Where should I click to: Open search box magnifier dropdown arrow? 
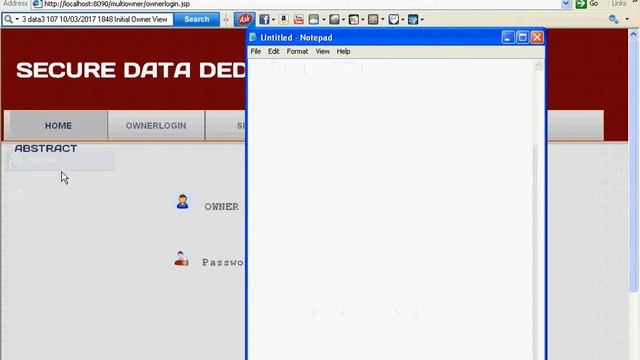point(17,19)
